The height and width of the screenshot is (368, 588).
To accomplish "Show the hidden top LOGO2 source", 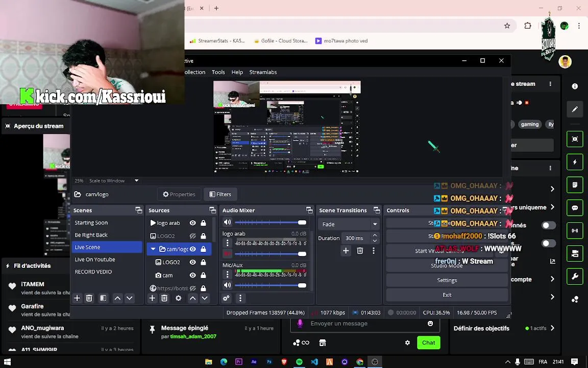I will click(192, 236).
